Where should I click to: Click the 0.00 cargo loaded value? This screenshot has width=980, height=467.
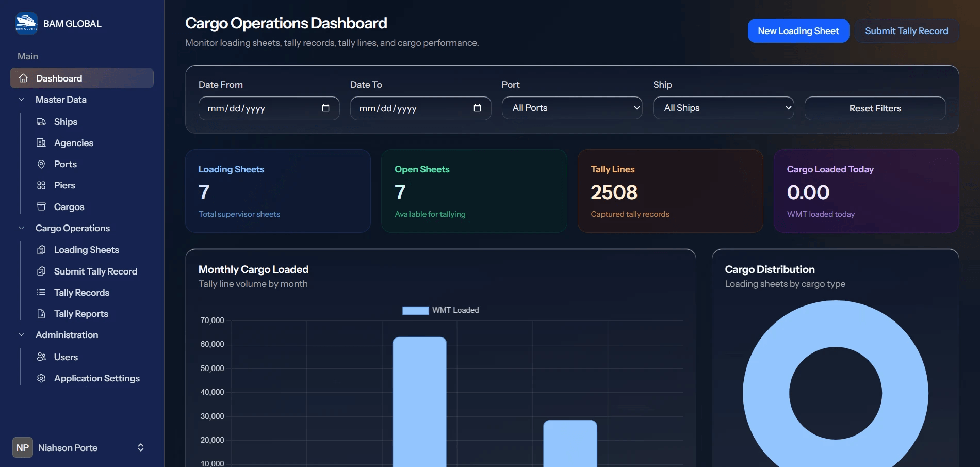coord(808,192)
